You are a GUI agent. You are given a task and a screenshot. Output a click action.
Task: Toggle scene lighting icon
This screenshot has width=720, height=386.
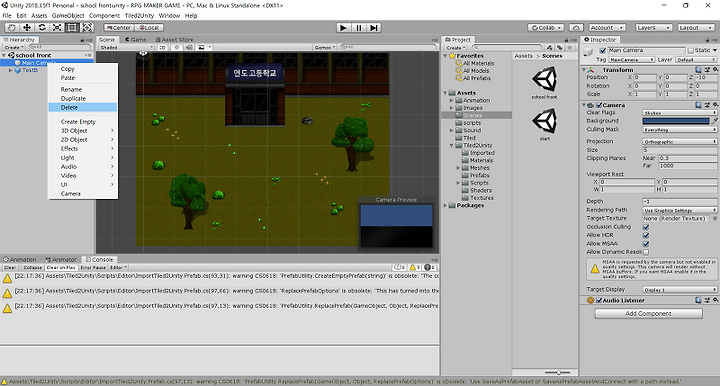176,47
